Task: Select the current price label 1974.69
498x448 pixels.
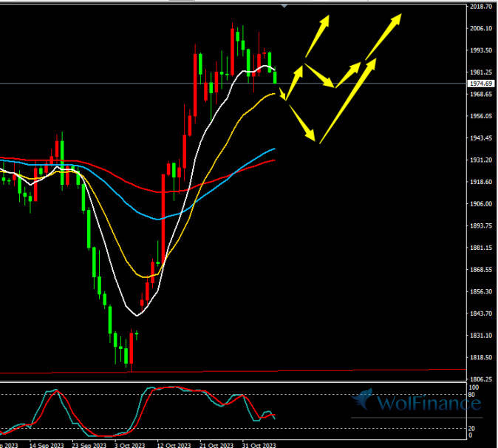Action: click(x=481, y=84)
